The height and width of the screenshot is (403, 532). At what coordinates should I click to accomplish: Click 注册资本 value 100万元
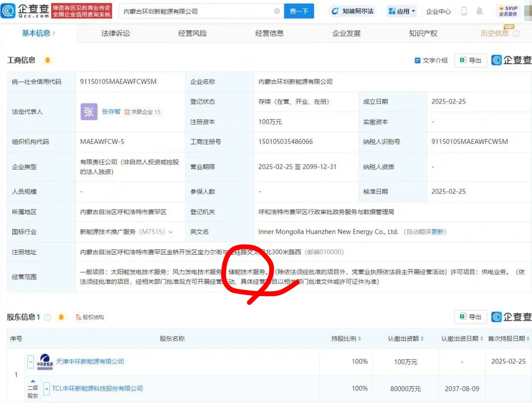coord(270,122)
